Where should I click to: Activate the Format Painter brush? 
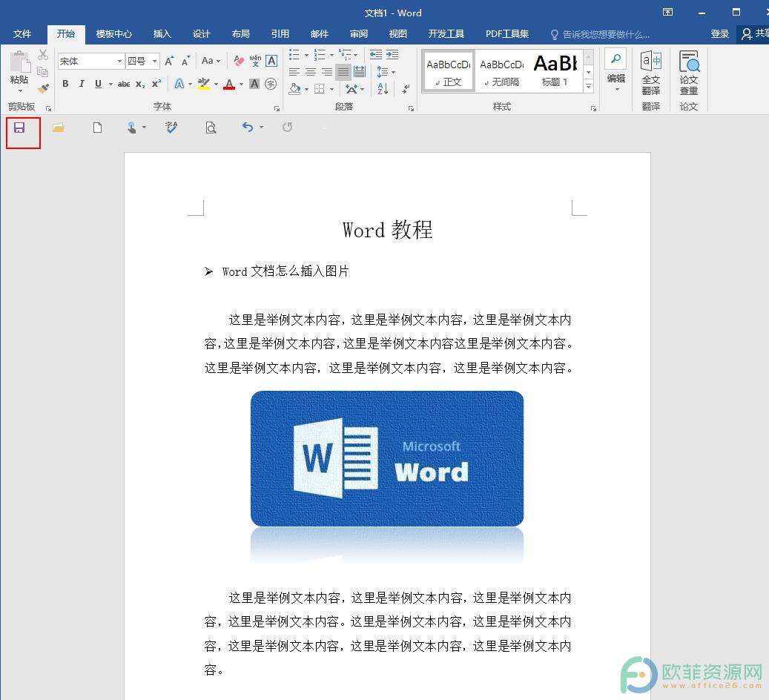tap(43, 88)
